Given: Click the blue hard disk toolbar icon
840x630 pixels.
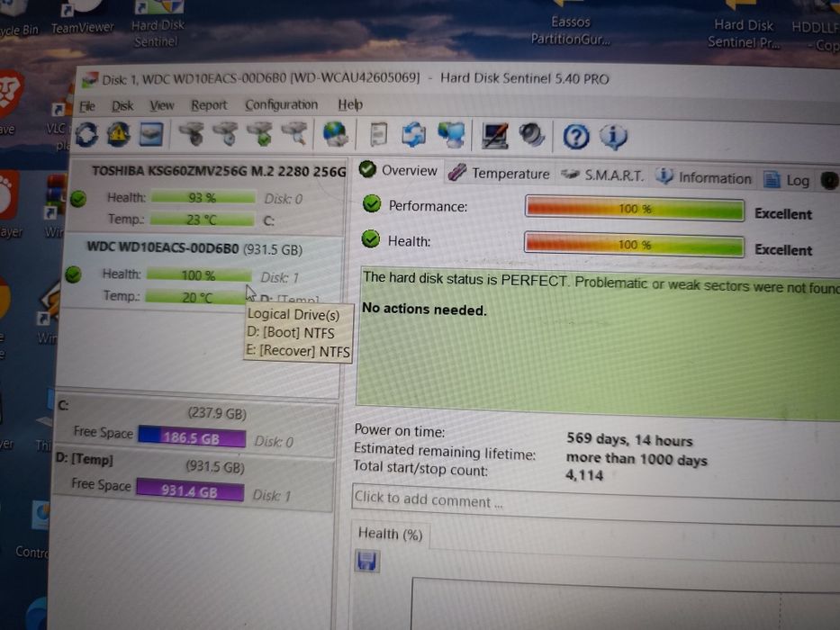Looking at the screenshot, I should 151,134.
